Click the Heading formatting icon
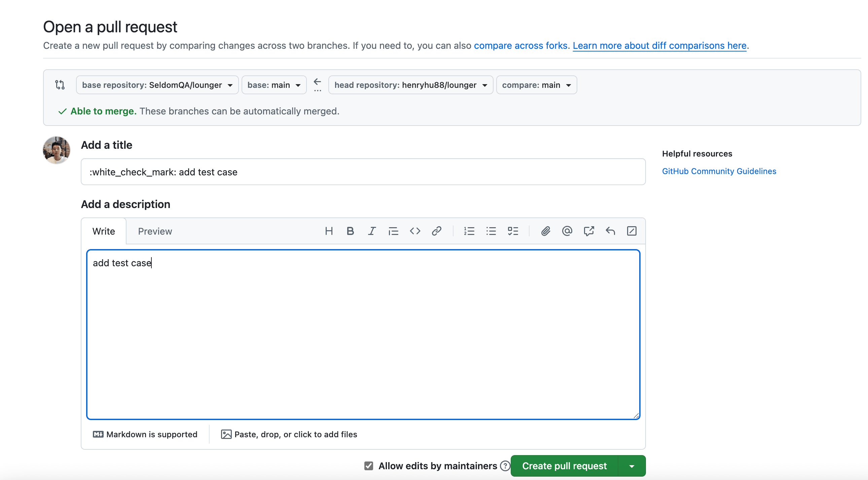This screenshot has height=480, width=868. pos(329,231)
